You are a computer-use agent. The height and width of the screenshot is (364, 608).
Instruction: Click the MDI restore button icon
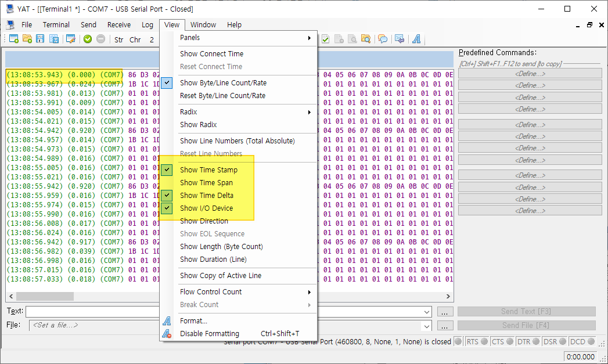click(x=590, y=25)
